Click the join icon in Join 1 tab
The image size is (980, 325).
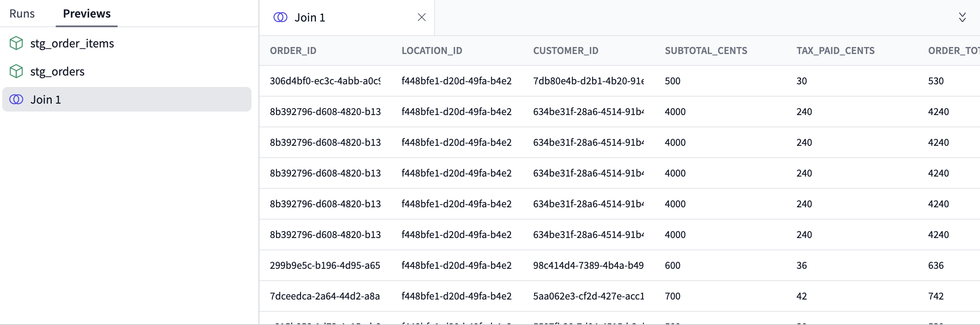coord(280,17)
